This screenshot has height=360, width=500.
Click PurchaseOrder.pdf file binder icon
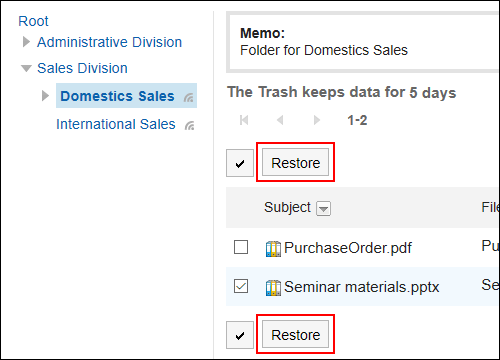click(273, 249)
